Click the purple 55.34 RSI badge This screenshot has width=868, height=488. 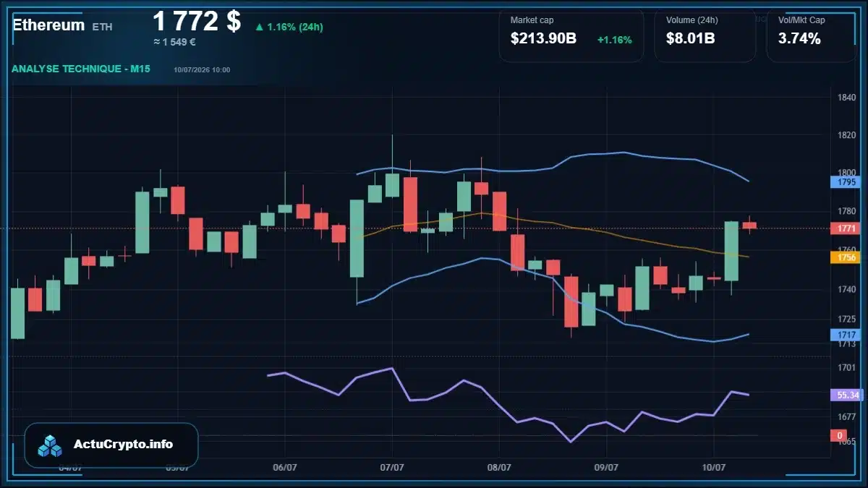coord(846,395)
